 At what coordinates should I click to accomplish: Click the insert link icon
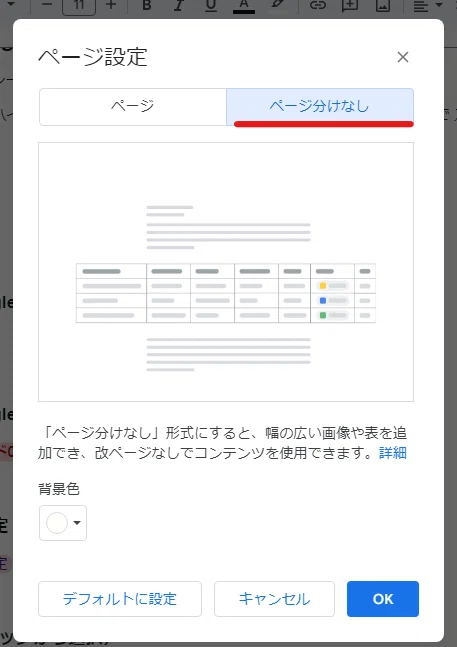tap(318, 5)
